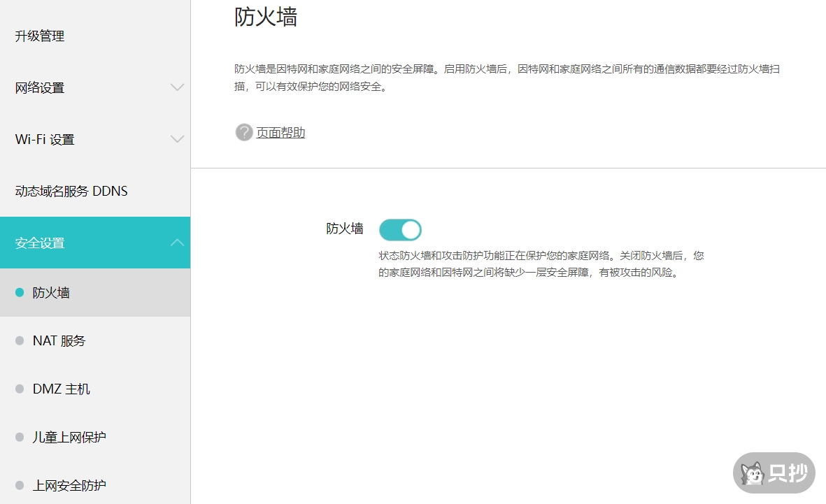Open the 动态域名服务 DDNS page
Viewport: 826px width, 504px height.
(x=71, y=190)
